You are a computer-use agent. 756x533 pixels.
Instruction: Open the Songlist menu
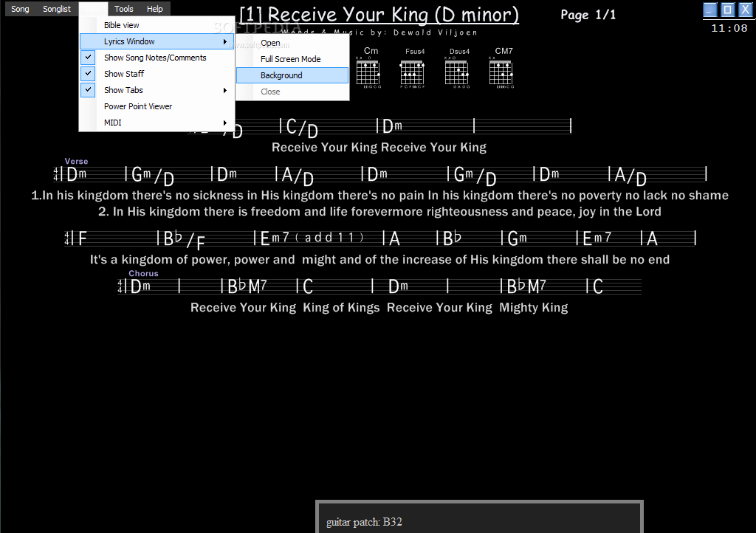(x=56, y=9)
